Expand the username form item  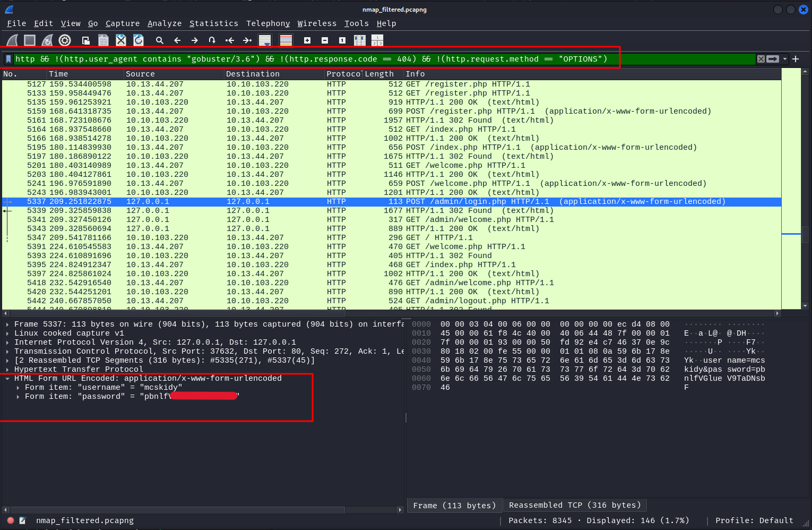pos(18,388)
